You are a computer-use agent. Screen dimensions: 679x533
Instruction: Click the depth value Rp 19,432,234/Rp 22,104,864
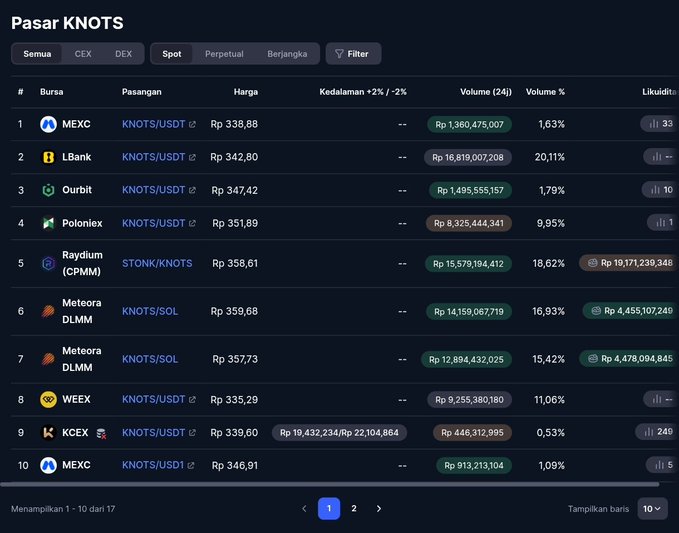[x=339, y=433]
